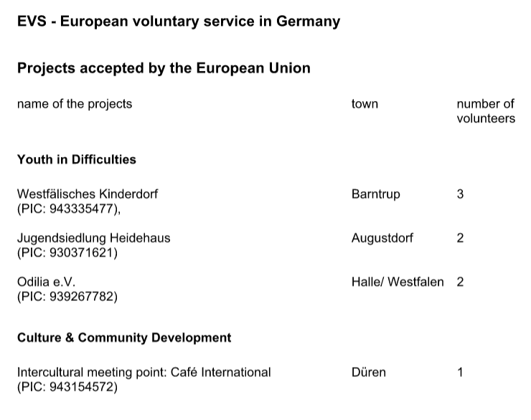This screenshot has height=420, width=531.
Task: Click the 'number of volunteers' column header
Action: 486,111
